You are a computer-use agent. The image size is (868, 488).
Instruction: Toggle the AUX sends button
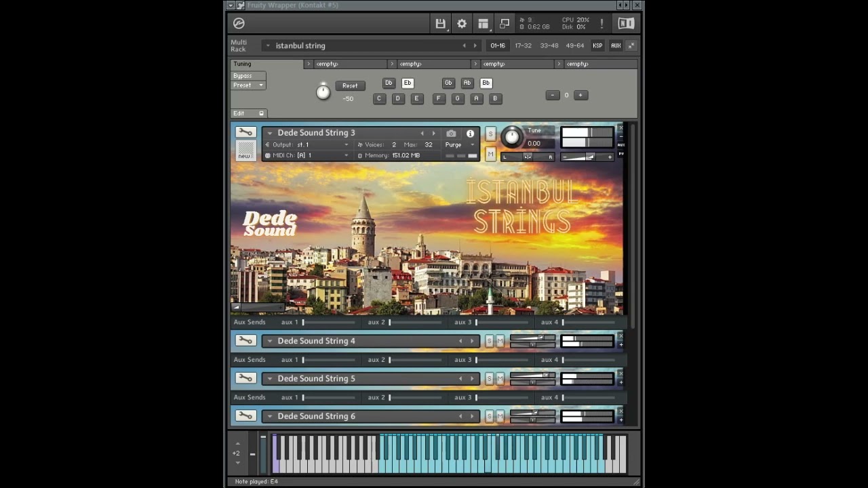click(x=616, y=45)
